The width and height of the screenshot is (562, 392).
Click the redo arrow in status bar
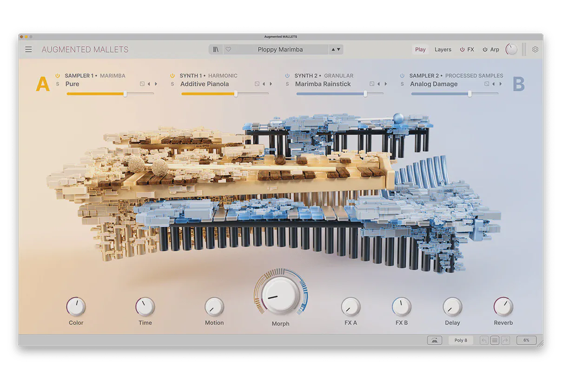(x=506, y=340)
